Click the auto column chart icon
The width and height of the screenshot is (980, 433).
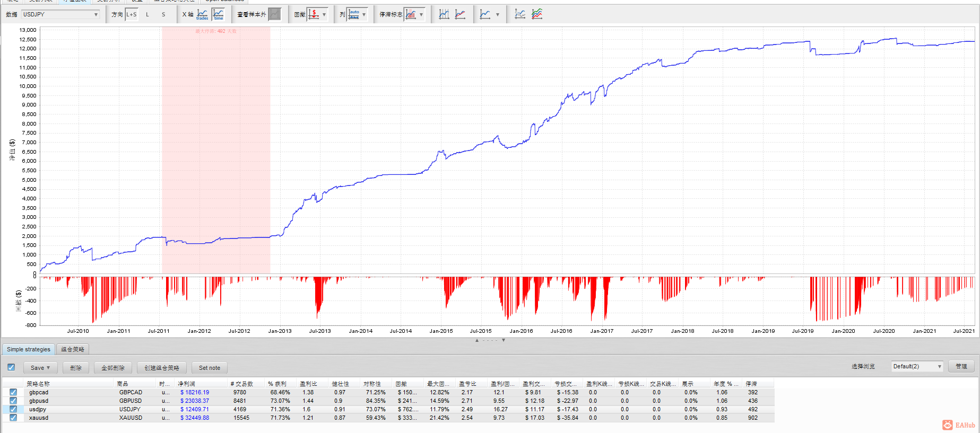pyautogui.click(x=353, y=14)
